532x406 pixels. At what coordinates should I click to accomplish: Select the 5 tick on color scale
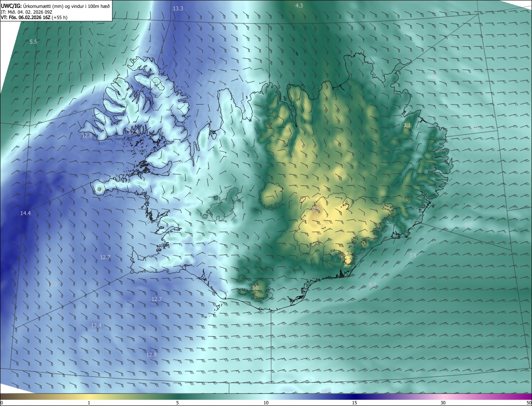177,403
